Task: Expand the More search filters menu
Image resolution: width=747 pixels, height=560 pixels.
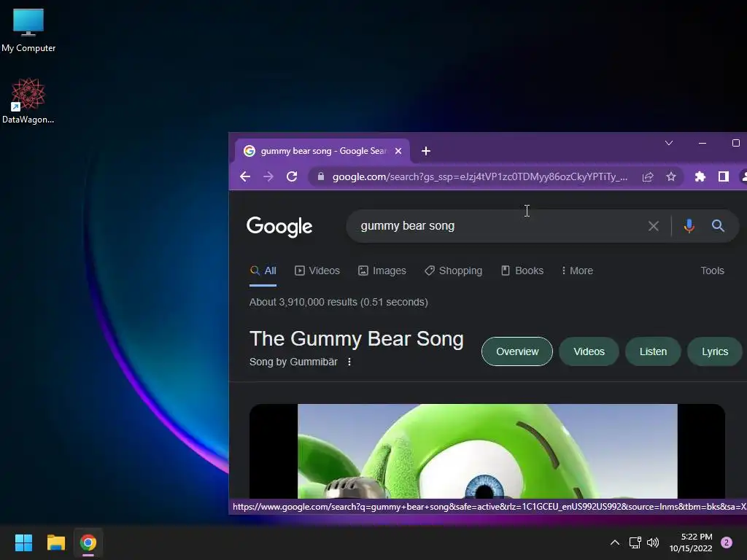Action: click(x=577, y=271)
